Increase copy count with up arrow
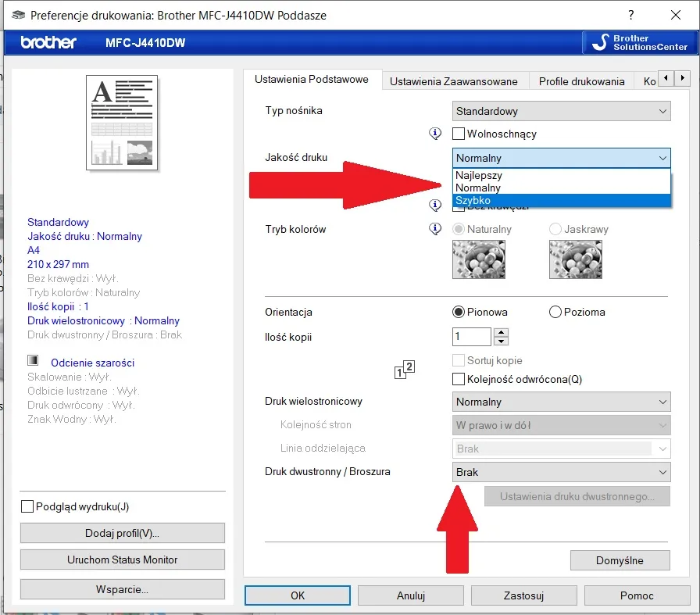 (x=502, y=332)
